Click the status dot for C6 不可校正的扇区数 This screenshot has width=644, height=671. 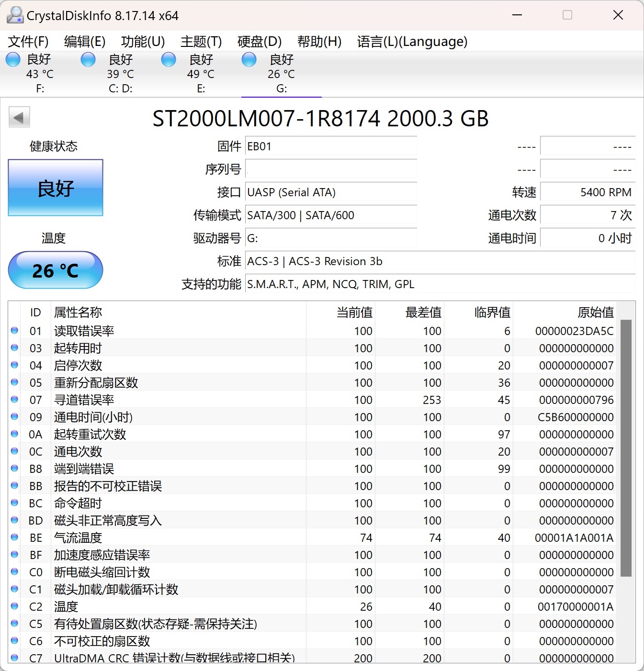point(14,640)
